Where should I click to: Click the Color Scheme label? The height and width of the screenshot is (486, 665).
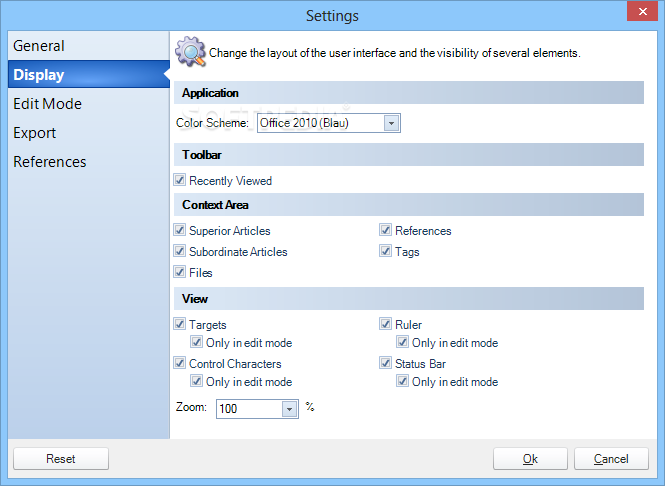pos(212,123)
